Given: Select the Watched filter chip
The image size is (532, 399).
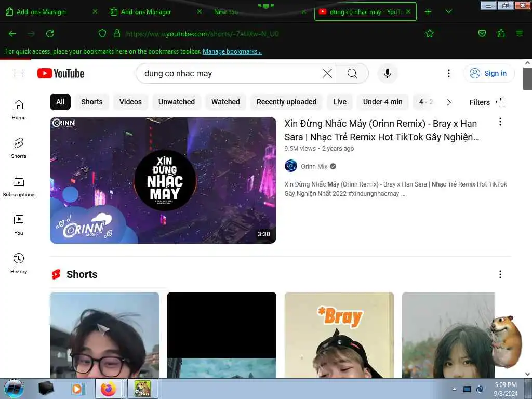Looking at the screenshot, I should pos(225,102).
